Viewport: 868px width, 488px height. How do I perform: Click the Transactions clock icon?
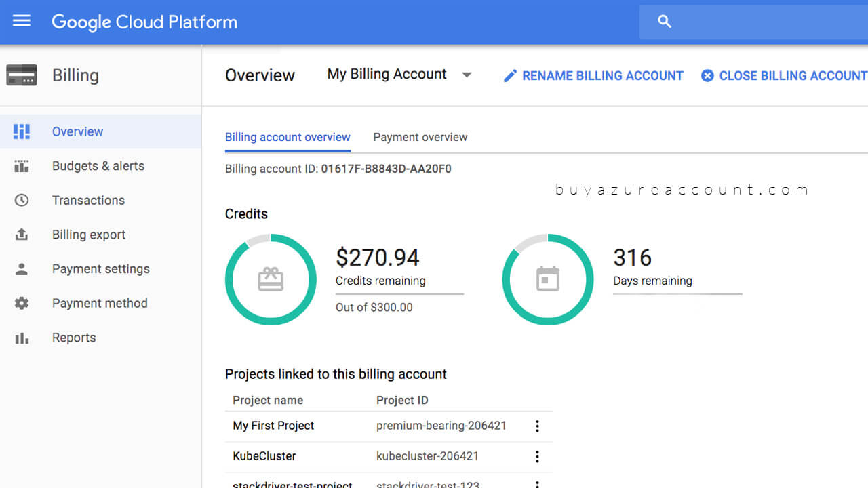tap(22, 201)
